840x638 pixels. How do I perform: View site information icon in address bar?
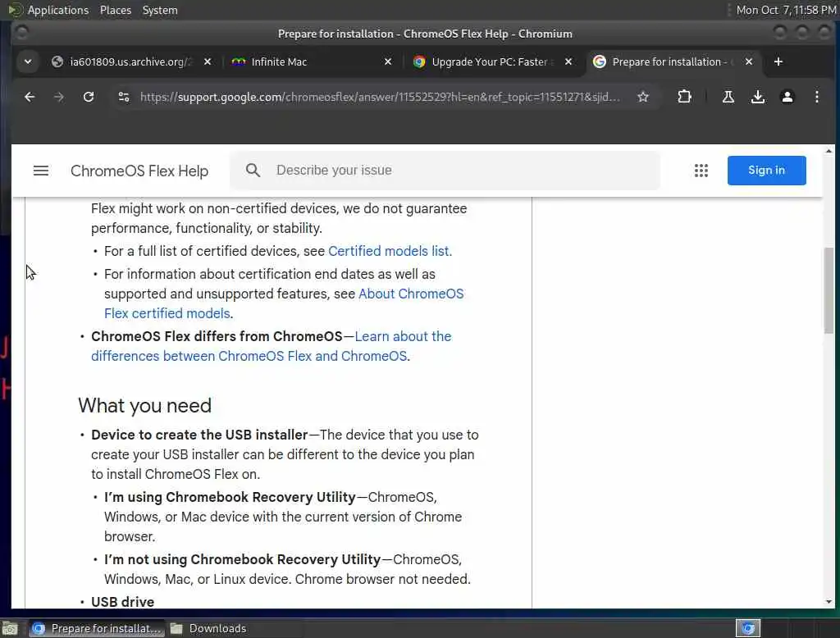[124, 97]
